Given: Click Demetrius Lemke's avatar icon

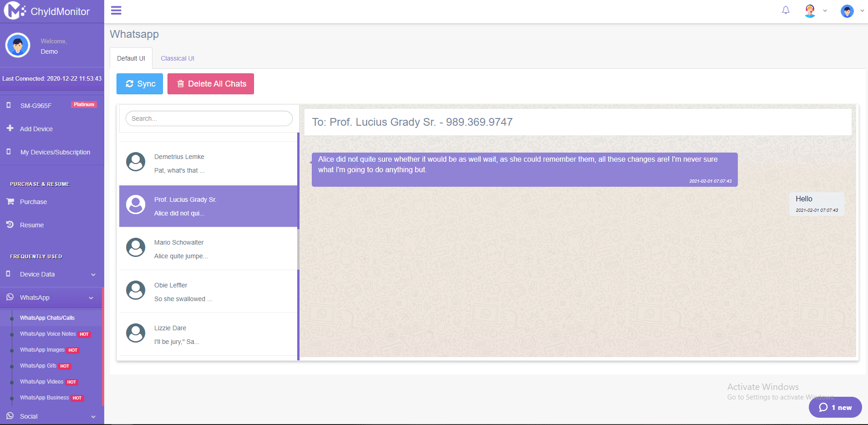Looking at the screenshot, I should 136,162.
